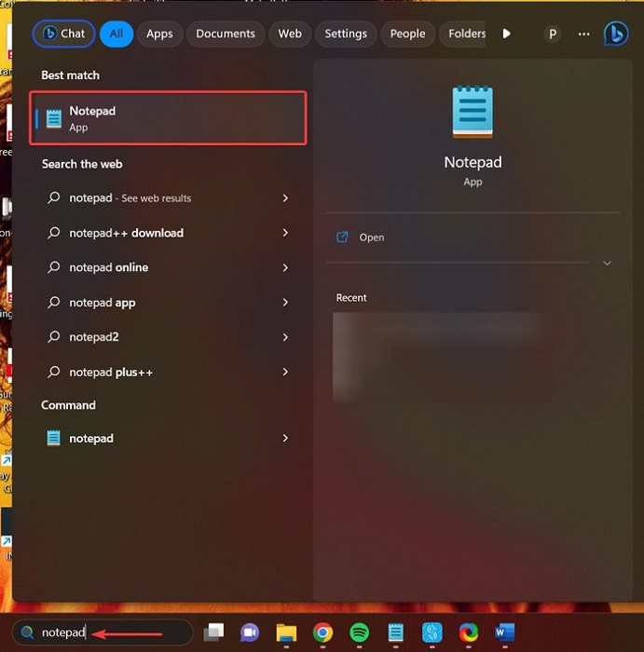This screenshot has width=644, height=652.
Task: Open File Explorer from the taskbar
Action: [x=286, y=632]
